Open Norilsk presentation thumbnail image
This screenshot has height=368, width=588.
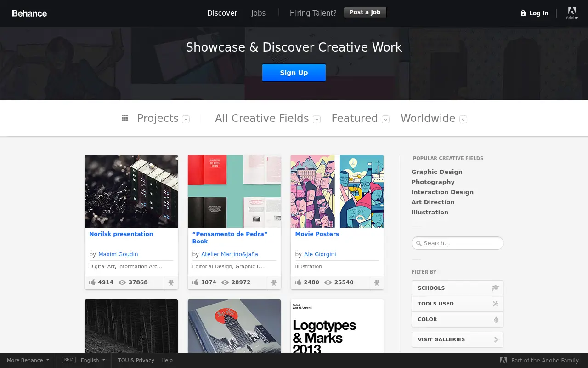[x=131, y=191]
